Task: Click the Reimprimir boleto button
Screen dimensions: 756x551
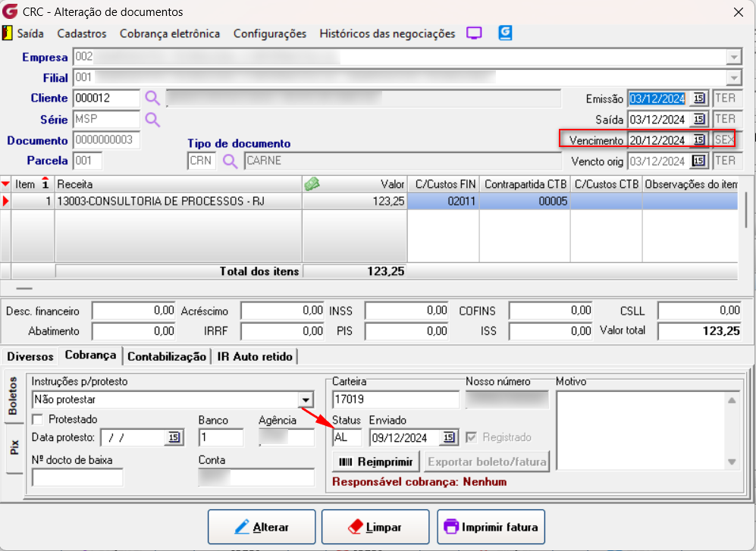Action: tap(376, 462)
